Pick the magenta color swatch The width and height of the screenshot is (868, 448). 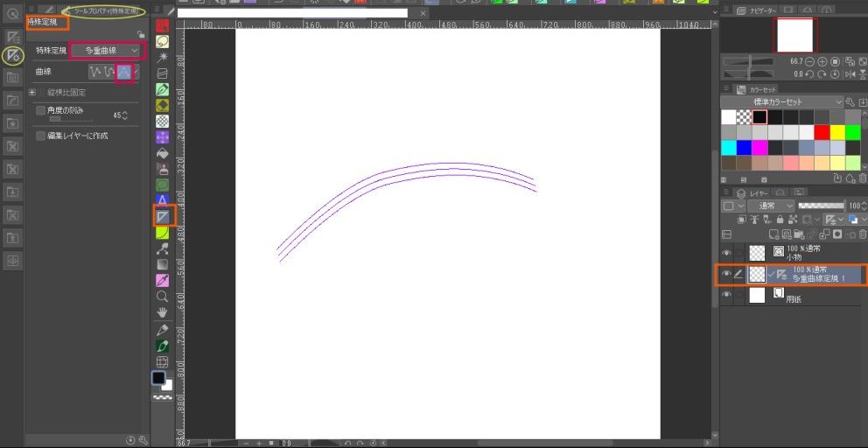(x=759, y=148)
